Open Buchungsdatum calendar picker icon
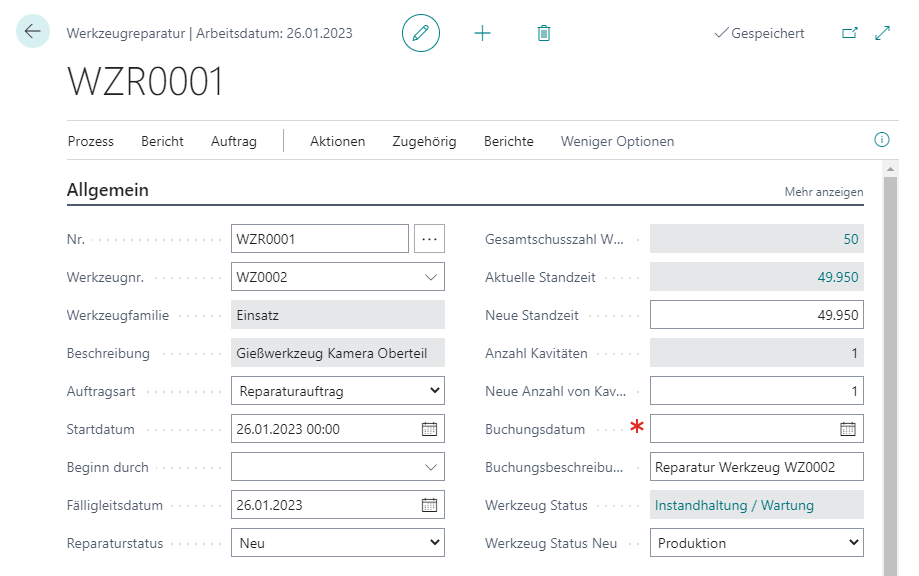 (x=848, y=429)
